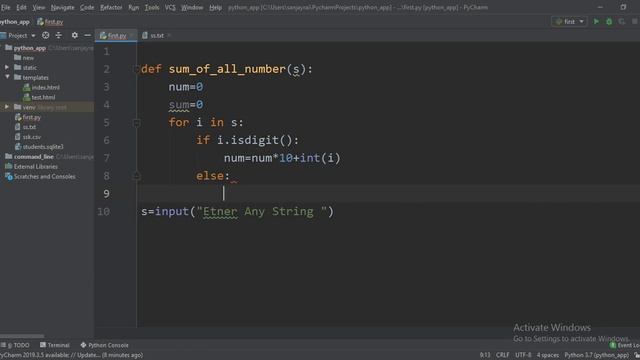Start debugging with the bug icon
This screenshot has height=360, width=640.
[x=609, y=22]
